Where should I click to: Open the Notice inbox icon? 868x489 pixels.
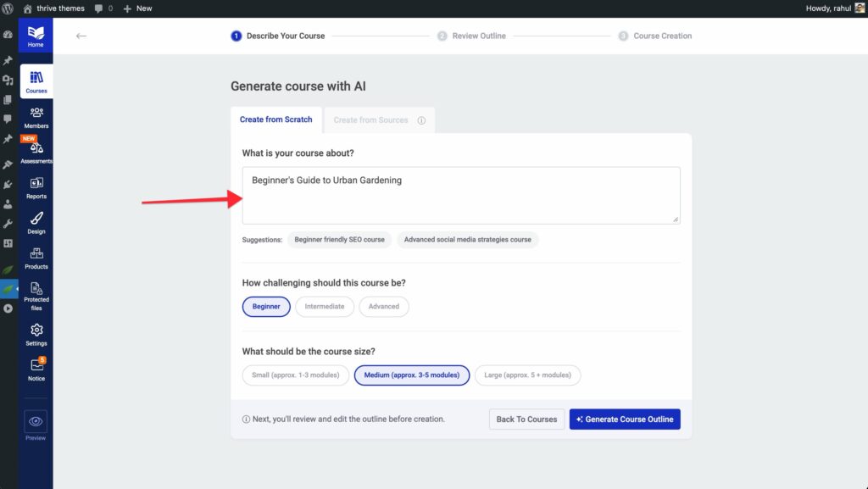coord(36,370)
